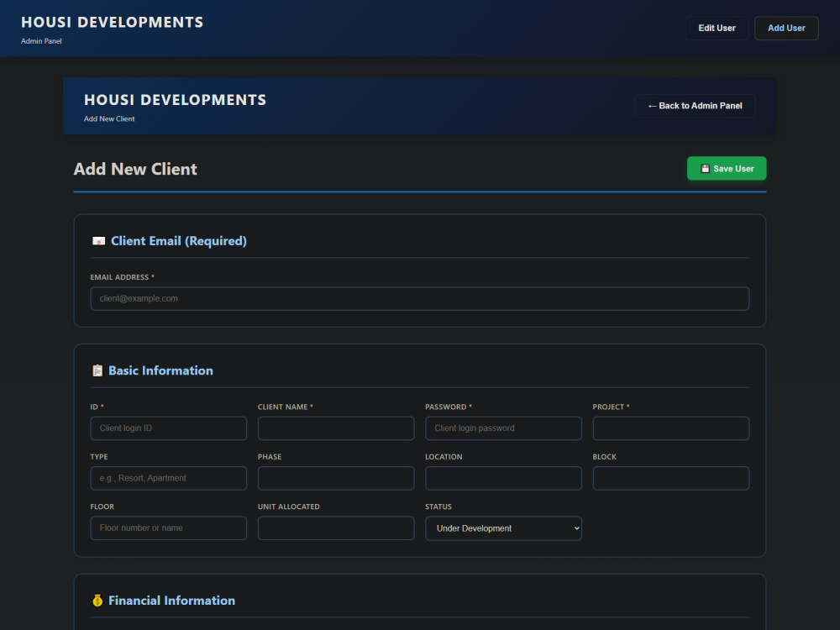Click the Financial Information section title
The height and width of the screenshot is (630, 840).
click(171, 601)
